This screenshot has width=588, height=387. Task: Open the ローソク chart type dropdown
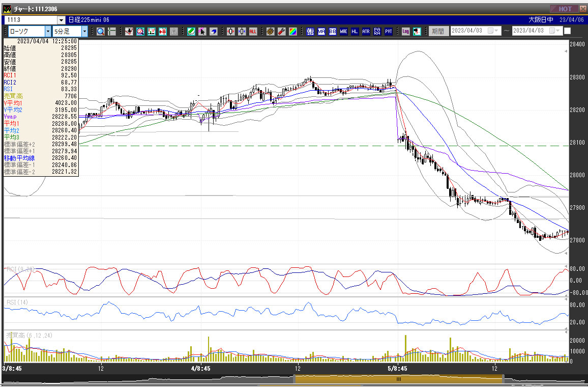pyautogui.click(x=48, y=32)
